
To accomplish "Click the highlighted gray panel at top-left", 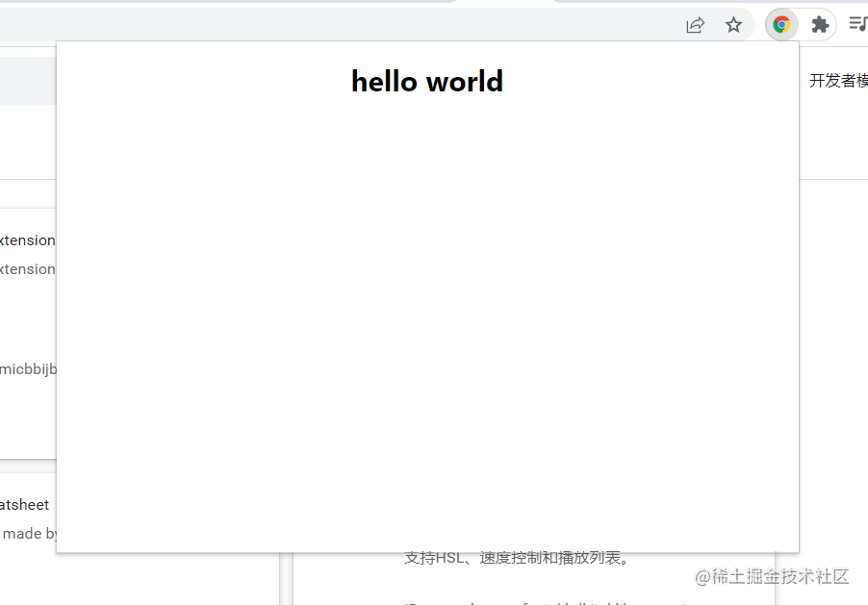I will pos(28,81).
